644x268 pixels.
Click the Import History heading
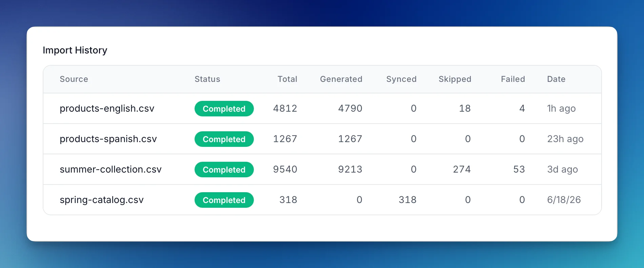click(75, 50)
